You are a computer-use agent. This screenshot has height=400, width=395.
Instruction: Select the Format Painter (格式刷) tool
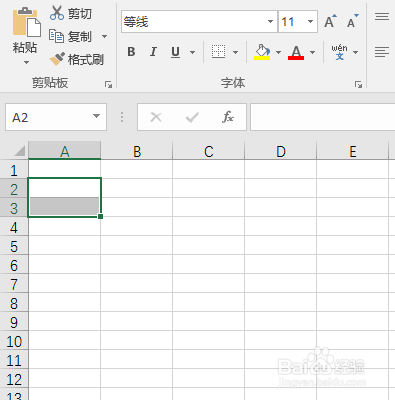pyautogui.click(x=77, y=59)
